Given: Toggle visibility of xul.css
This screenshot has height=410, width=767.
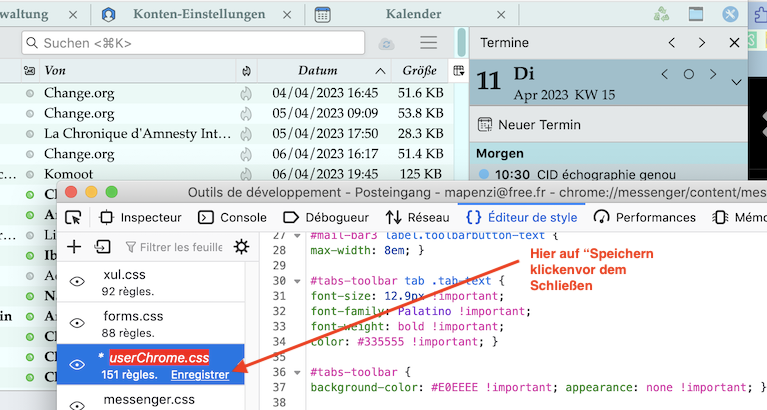Looking at the screenshot, I should point(77,281).
